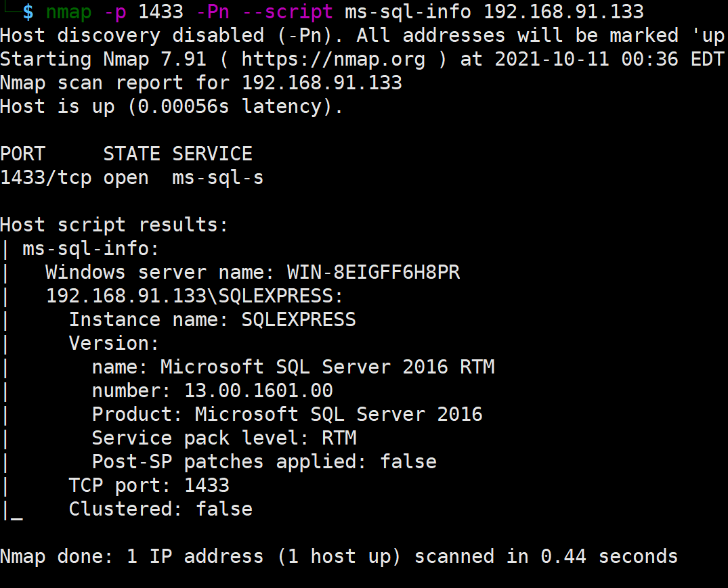Click version number 13.00.1601.00

[x=259, y=390]
